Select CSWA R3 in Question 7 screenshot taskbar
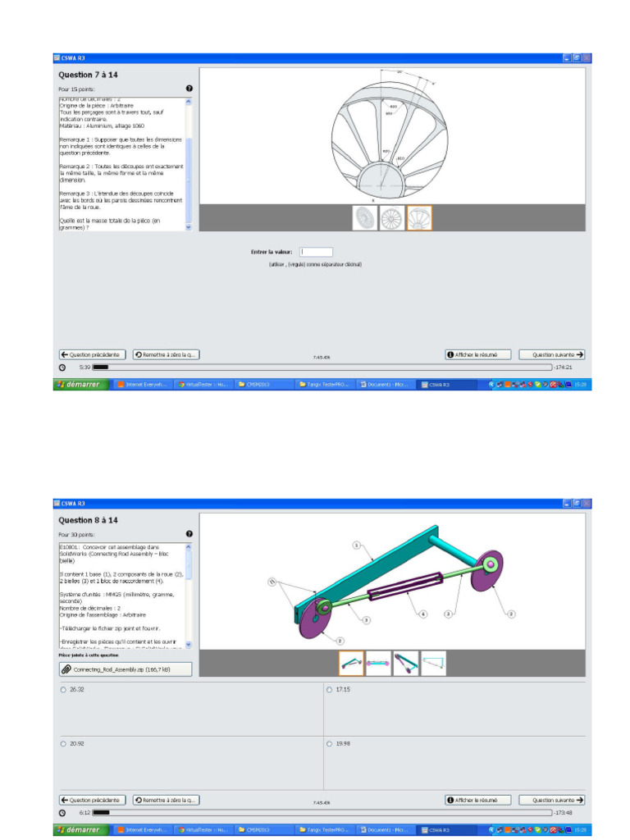Screen dimensions: 630x840 (x=446, y=385)
